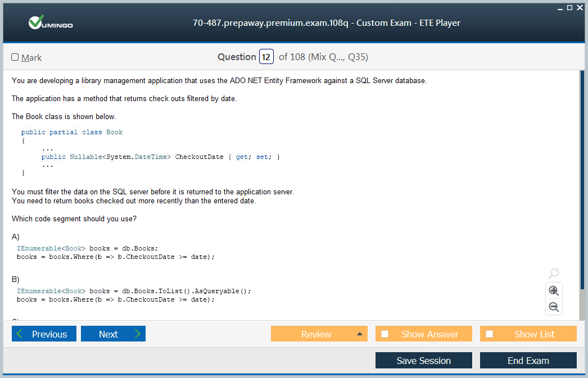Screen dimensions: 588x378
Task: Click the question number 12 field
Action: pyautogui.click(x=266, y=57)
